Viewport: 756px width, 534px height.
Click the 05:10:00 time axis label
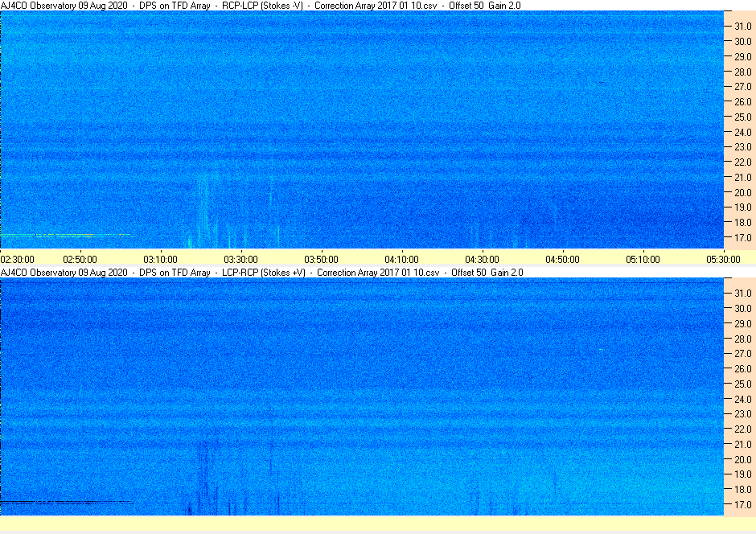click(643, 260)
